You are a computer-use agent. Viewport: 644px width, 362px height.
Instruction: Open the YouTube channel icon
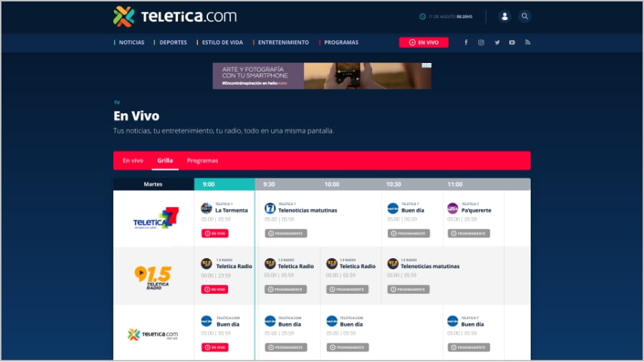(512, 42)
